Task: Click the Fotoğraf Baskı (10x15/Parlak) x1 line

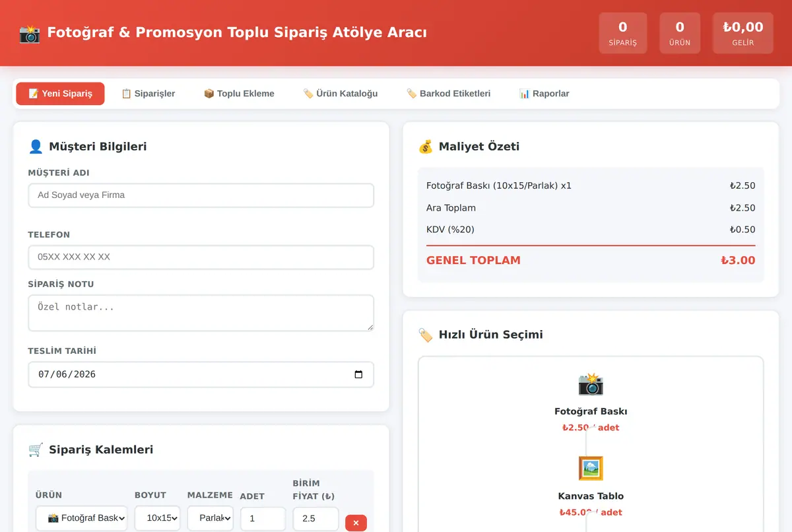Action: [x=591, y=185]
